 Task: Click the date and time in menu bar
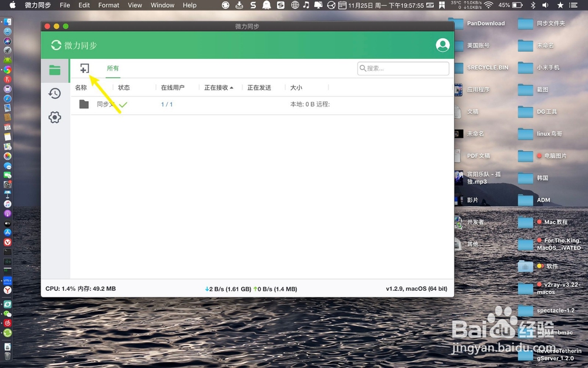pos(386,5)
